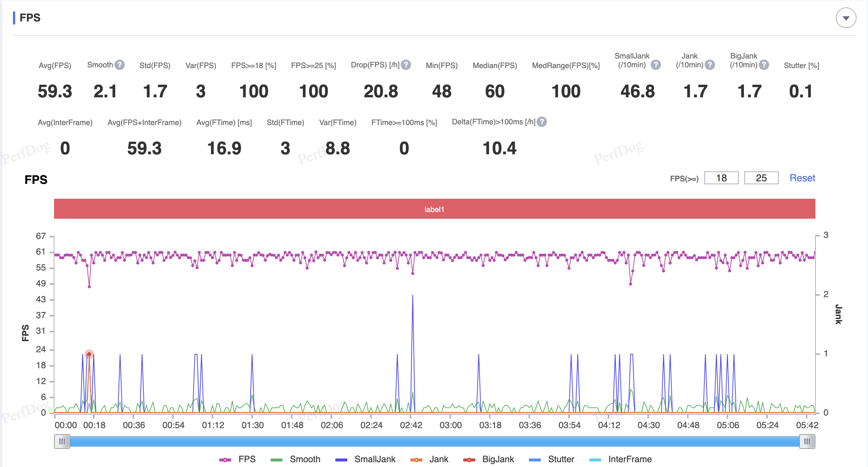868x467 pixels.
Task: Click the SmallJank help question icon
Action: pyautogui.click(x=656, y=65)
